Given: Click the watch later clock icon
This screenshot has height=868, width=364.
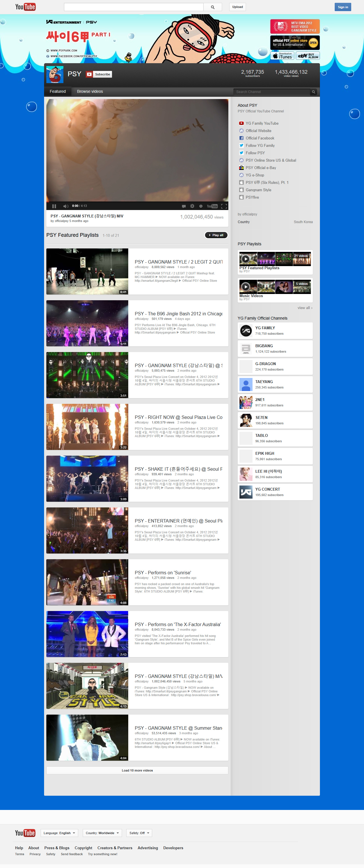Looking at the screenshot, I should click(201, 206).
